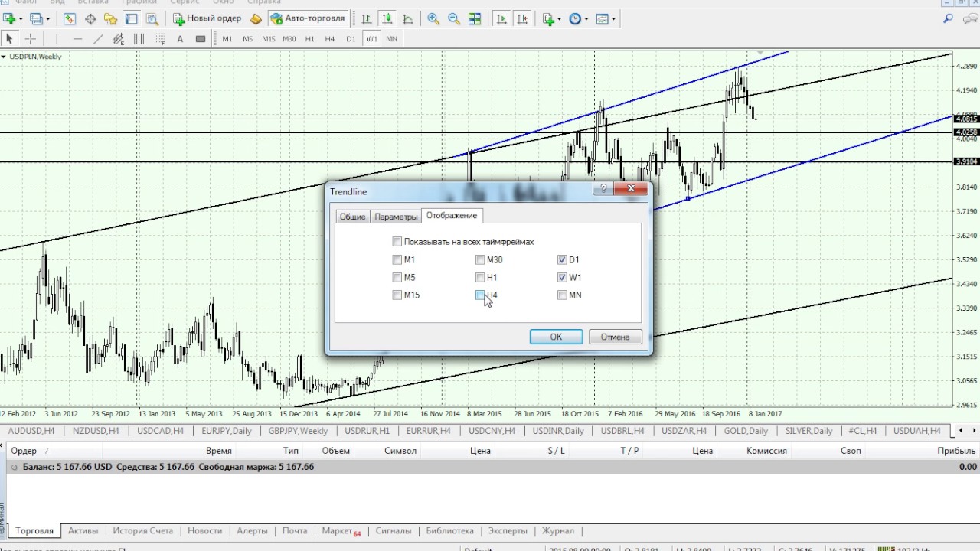Check the H4 timeframe checkbox
This screenshot has width=980, height=551.
(x=480, y=295)
